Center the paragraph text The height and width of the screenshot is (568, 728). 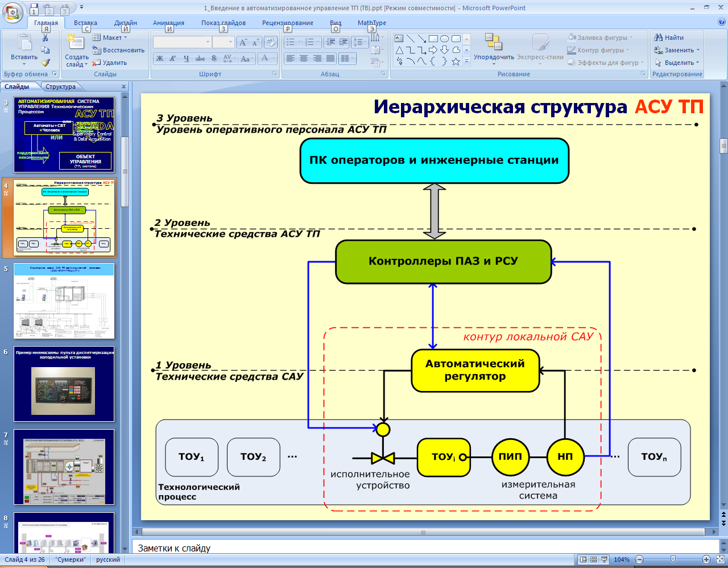tap(304, 59)
